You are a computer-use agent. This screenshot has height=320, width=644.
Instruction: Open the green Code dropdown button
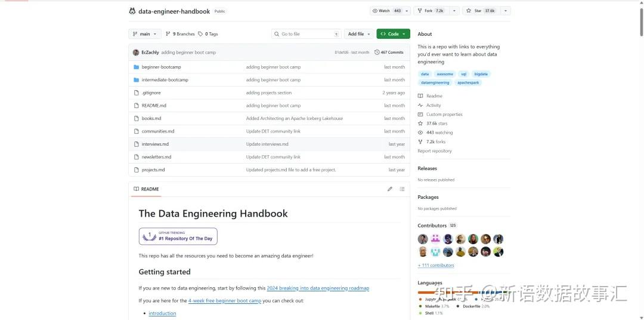click(x=393, y=34)
